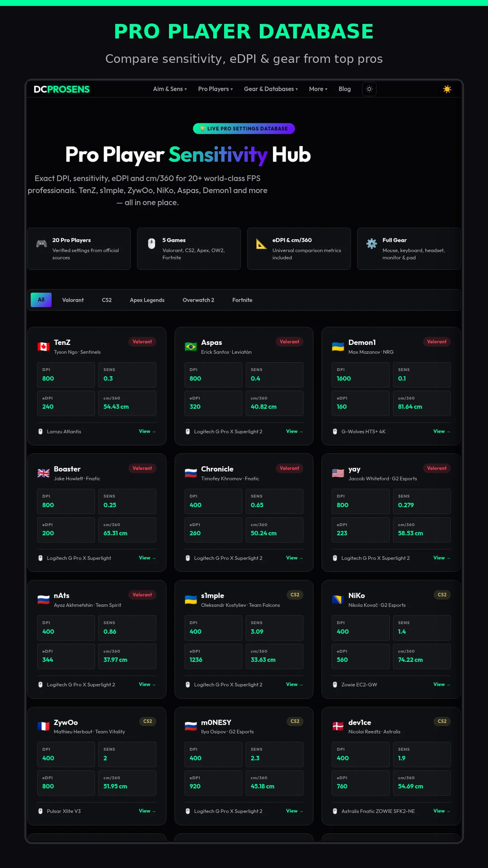488x868 pixels.
Task: Click the orange sun icon
Action: pyautogui.click(x=447, y=89)
